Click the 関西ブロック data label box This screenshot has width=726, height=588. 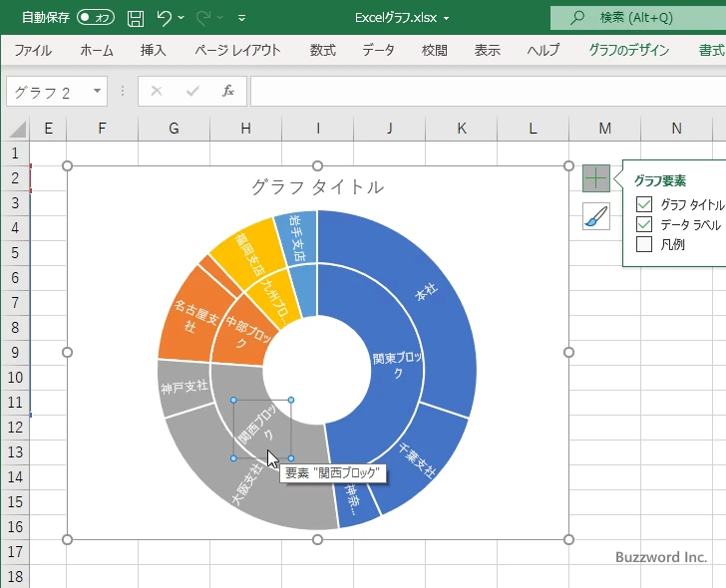[262, 429]
